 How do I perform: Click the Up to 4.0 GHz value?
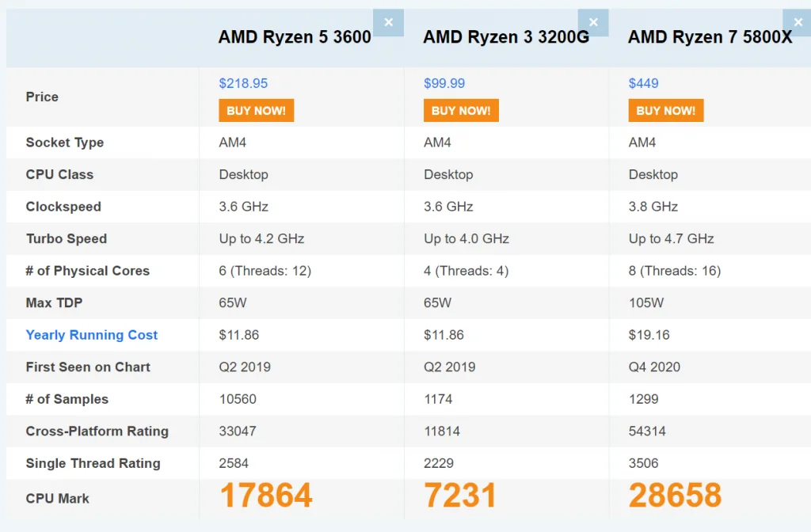pyautogui.click(x=466, y=239)
